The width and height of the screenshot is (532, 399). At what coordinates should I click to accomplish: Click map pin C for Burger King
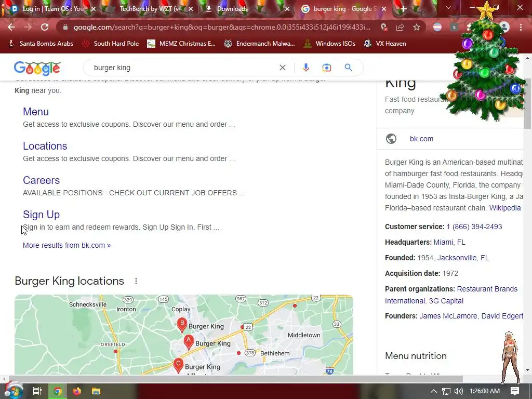point(178,366)
